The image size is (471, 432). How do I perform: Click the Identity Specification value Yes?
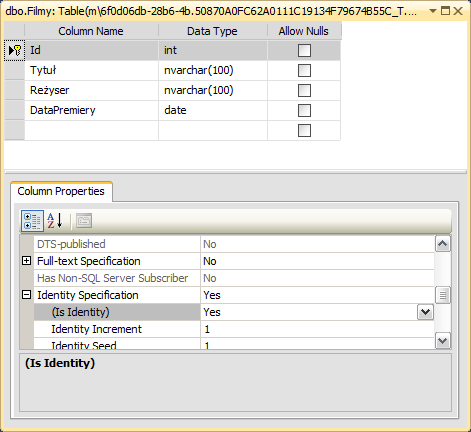coord(317,295)
